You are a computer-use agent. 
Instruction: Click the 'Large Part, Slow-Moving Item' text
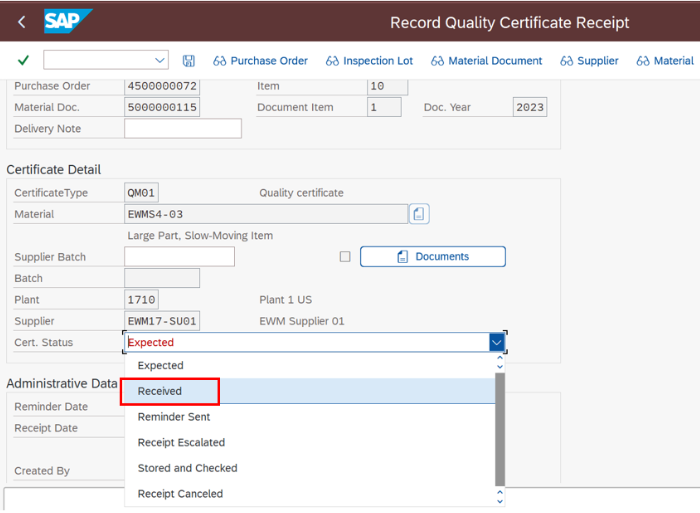click(x=200, y=235)
